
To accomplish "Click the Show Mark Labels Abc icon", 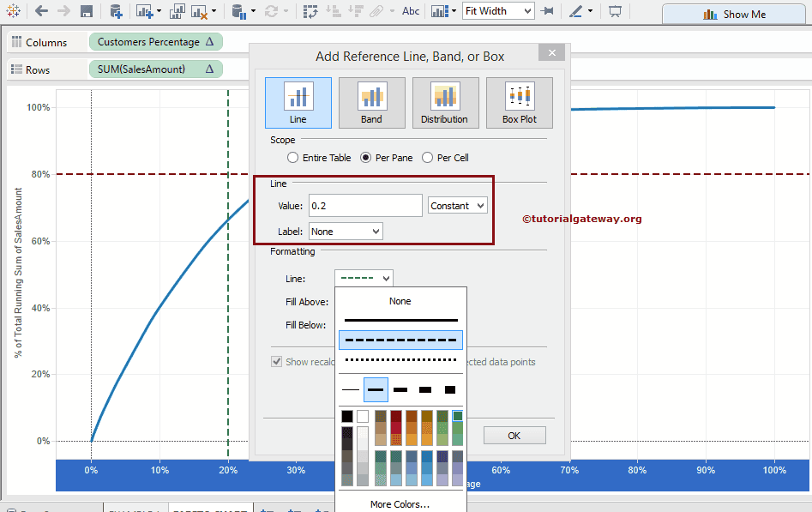I will (411, 12).
